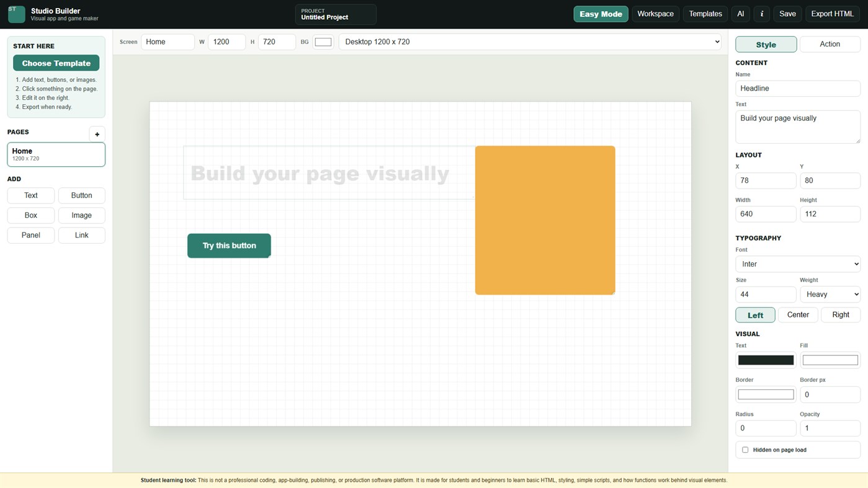
Task: Toggle Easy Mode off
Action: pyautogui.click(x=601, y=14)
